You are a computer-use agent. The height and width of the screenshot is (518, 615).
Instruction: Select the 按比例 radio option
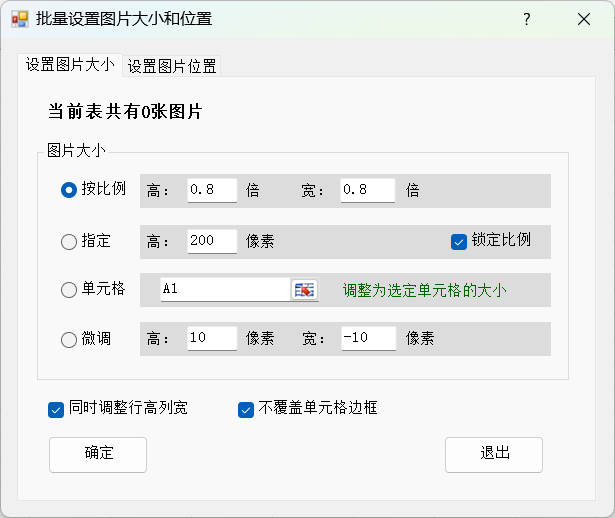point(69,190)
